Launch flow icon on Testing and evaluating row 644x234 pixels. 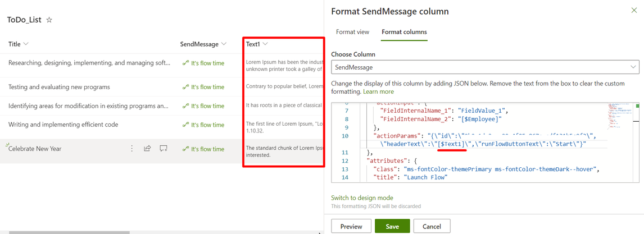point(185,87)
